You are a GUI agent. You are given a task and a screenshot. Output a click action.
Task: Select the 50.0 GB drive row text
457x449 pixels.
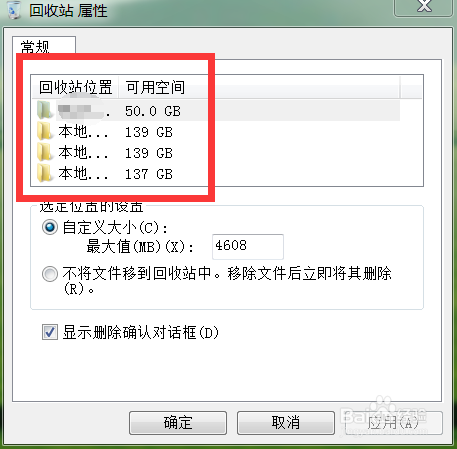153,111
